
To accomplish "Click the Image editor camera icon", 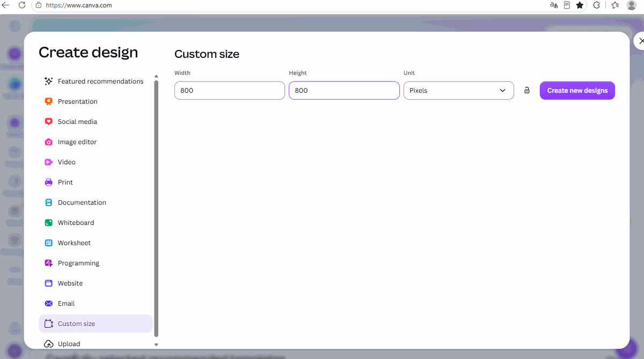I will coord(49,142).
